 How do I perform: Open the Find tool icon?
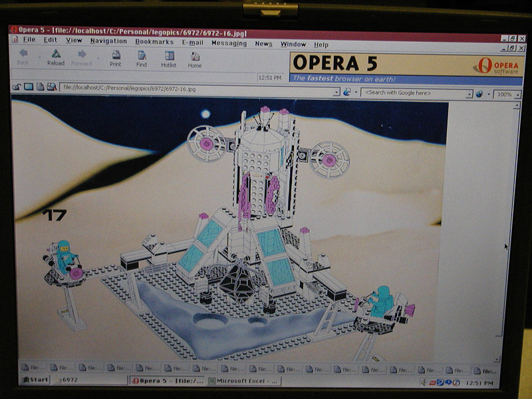click(x=142, y=56)
